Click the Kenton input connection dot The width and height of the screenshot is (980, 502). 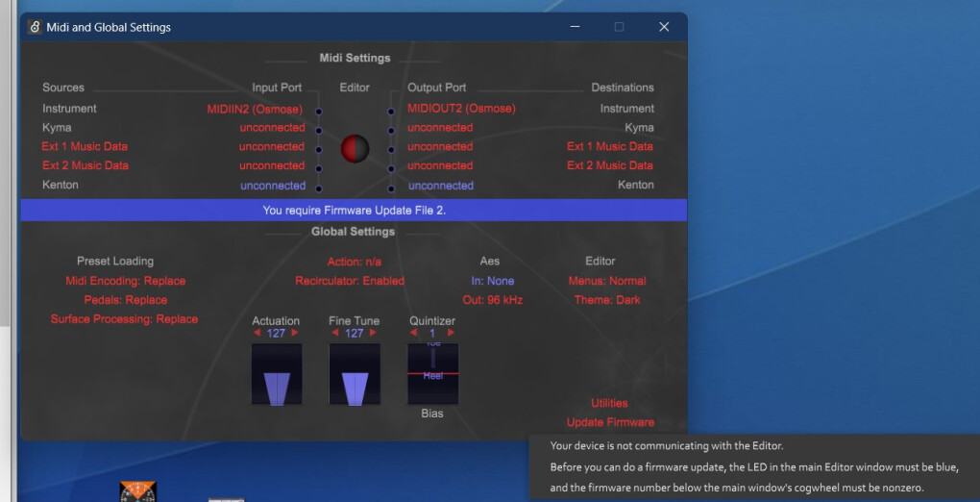[319, 188]
